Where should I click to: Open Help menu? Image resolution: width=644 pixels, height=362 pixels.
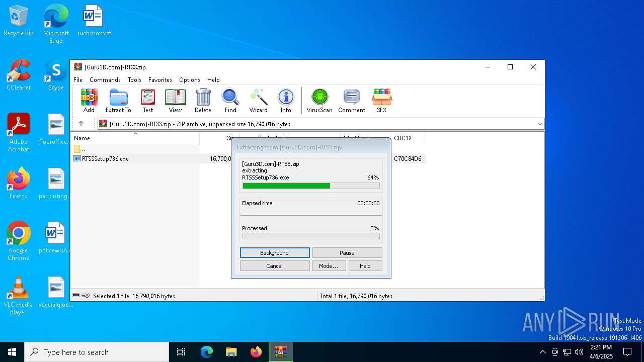click(x=213, y=80)
